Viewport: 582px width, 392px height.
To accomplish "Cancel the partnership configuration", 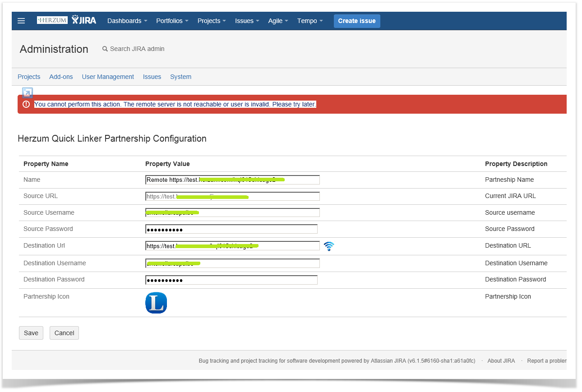I will coord(64,333).
